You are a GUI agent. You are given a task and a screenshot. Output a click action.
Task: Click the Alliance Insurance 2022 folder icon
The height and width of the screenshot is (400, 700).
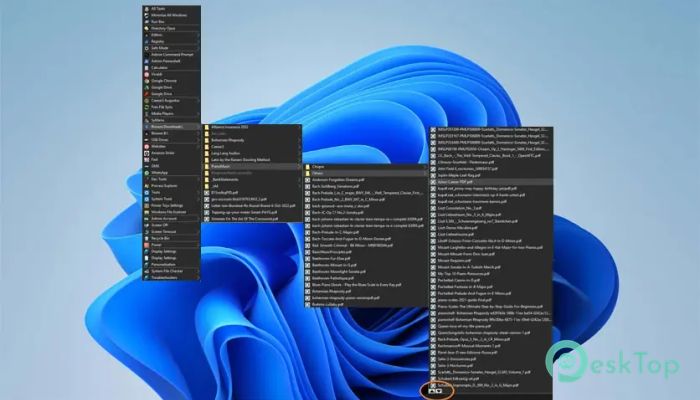(207, 127)
